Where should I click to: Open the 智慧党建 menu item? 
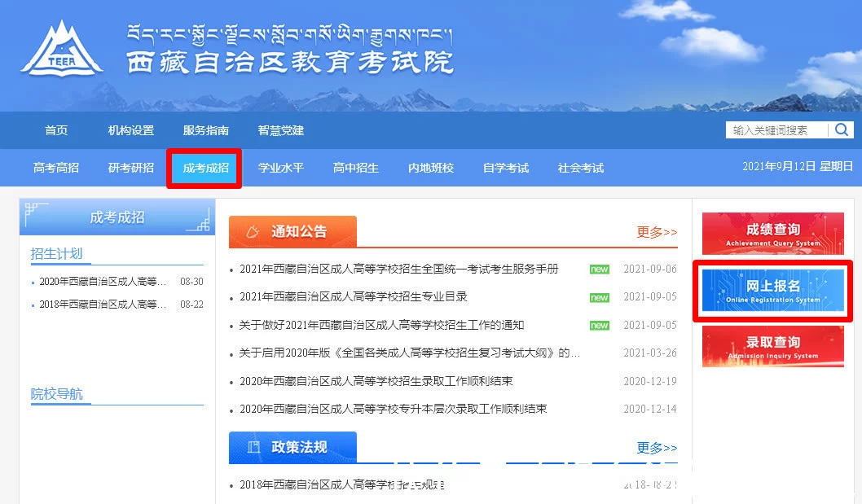280,130
